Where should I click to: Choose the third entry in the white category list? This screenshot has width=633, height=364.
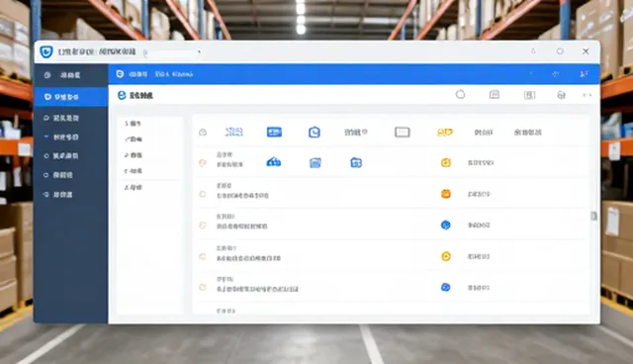pos(134,155)
